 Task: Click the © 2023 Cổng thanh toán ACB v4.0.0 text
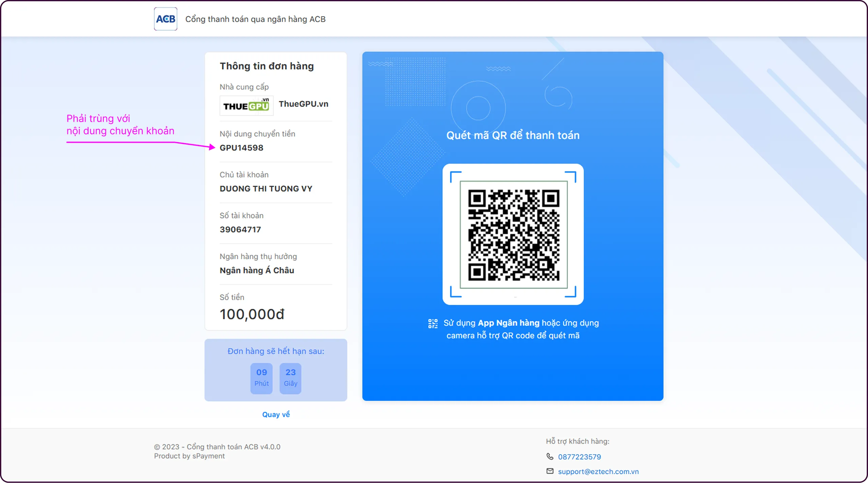click(217, 447)
